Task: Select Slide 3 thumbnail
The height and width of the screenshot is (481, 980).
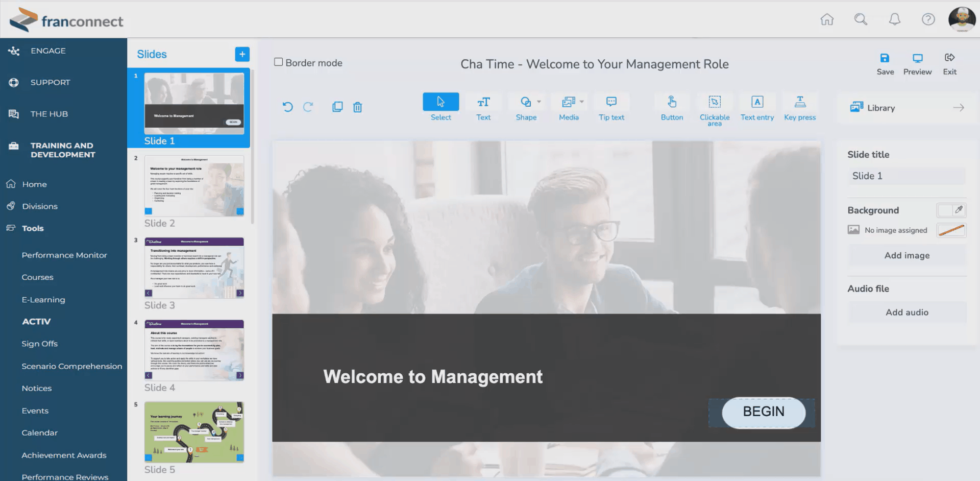Action: tap(194, 268)
